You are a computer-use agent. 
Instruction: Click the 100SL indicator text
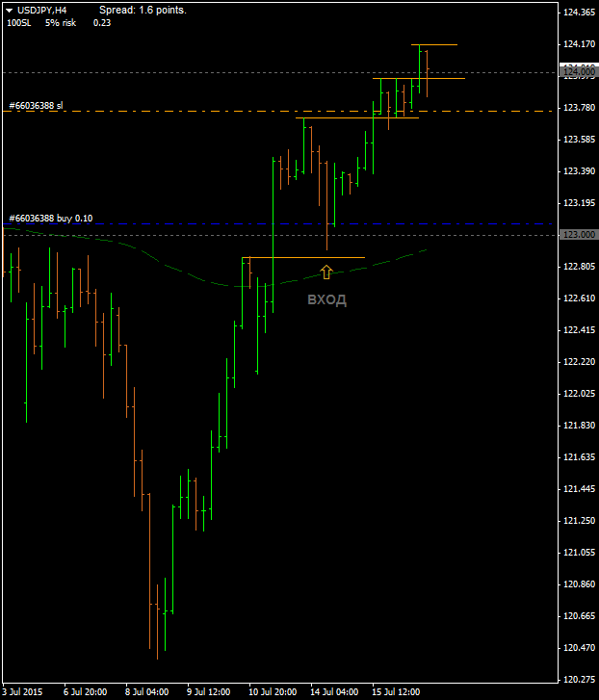click(x=19, y=23)
